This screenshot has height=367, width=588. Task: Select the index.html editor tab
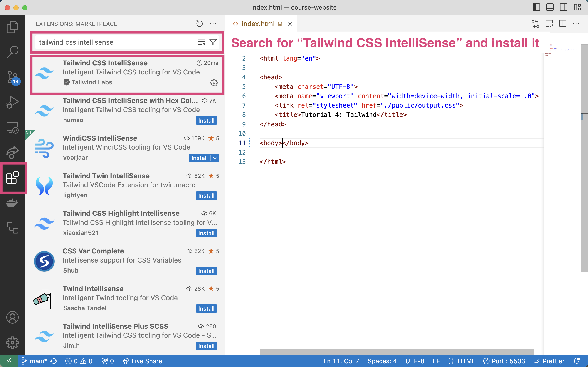point(258,24)
